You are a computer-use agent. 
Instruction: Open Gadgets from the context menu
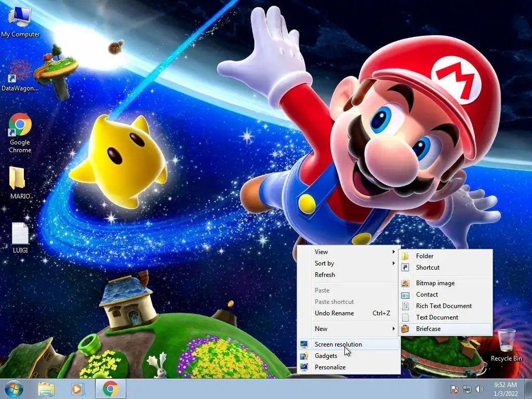coord(349,356)
